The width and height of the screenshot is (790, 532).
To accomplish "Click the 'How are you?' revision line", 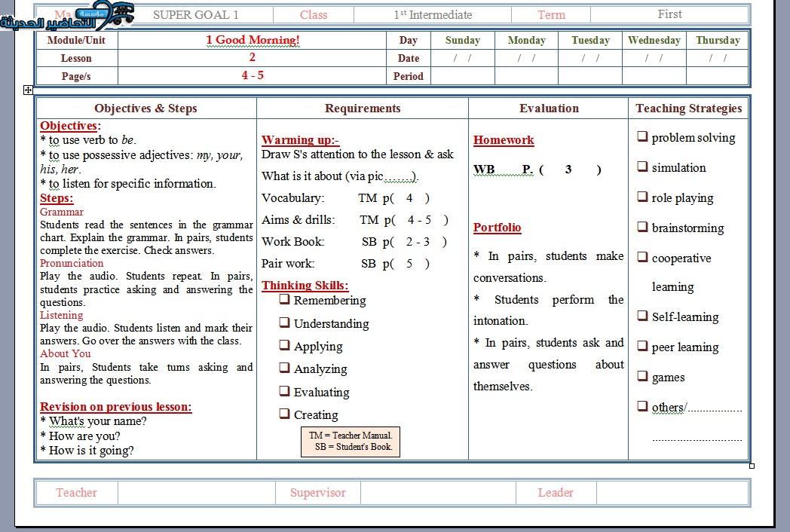I will click(x=80, y=436).
